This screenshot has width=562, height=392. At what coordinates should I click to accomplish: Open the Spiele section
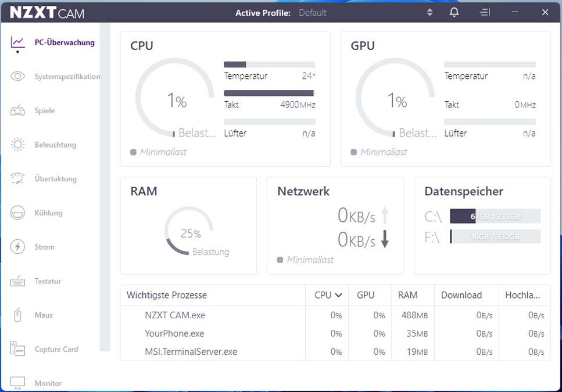pos(45,110)
